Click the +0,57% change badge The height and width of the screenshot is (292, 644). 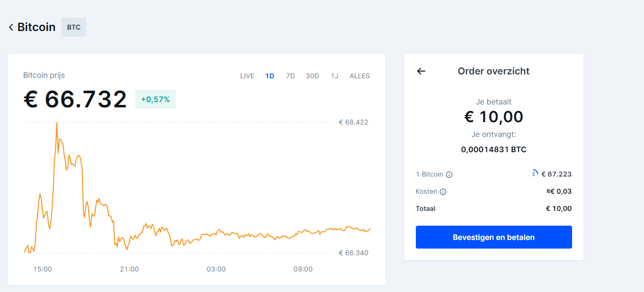pyautogui.click(x=155, y=99)
